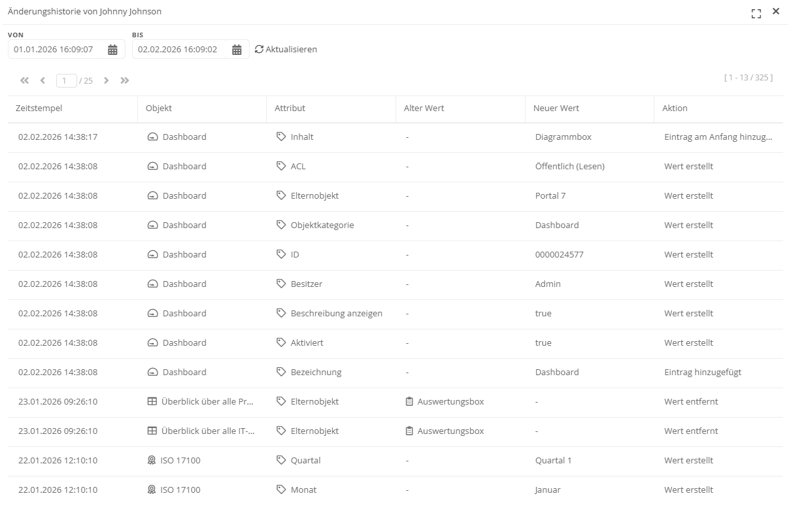Click the Dashboard icon in the Inhalt row
791x532 pixels.
point(152,137)
